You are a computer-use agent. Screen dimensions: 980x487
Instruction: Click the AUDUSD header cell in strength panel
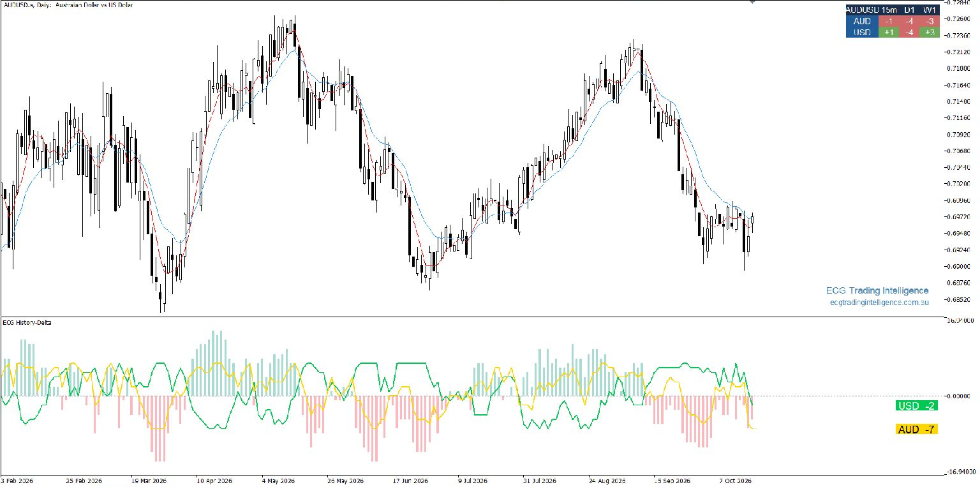tap(861, 10)
